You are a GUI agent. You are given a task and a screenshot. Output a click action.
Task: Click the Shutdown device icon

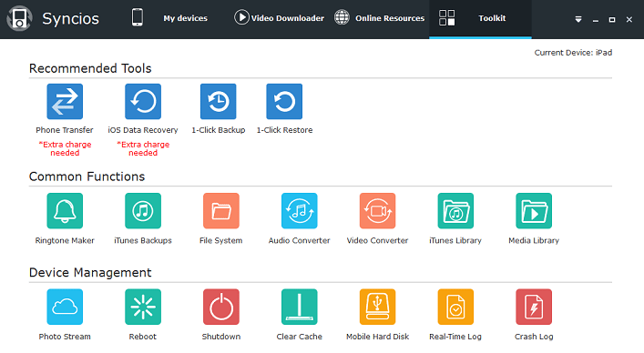click(x=221, y=307)
